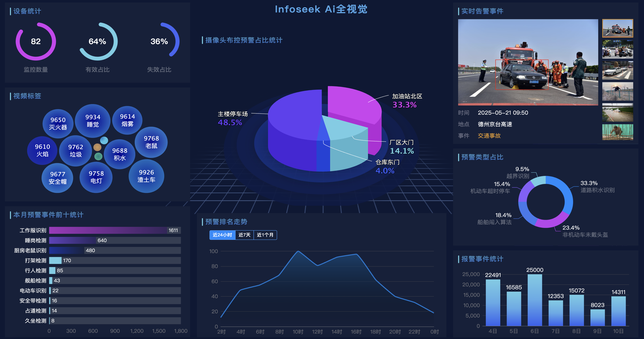Screen dimensions: 644x339
Task: Click the 舰船检测 bar showing 43
Action: click(51, 281)
